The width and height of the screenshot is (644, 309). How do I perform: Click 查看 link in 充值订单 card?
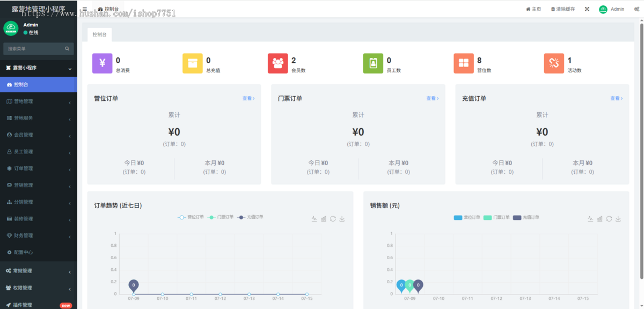(x=617, y=98)
